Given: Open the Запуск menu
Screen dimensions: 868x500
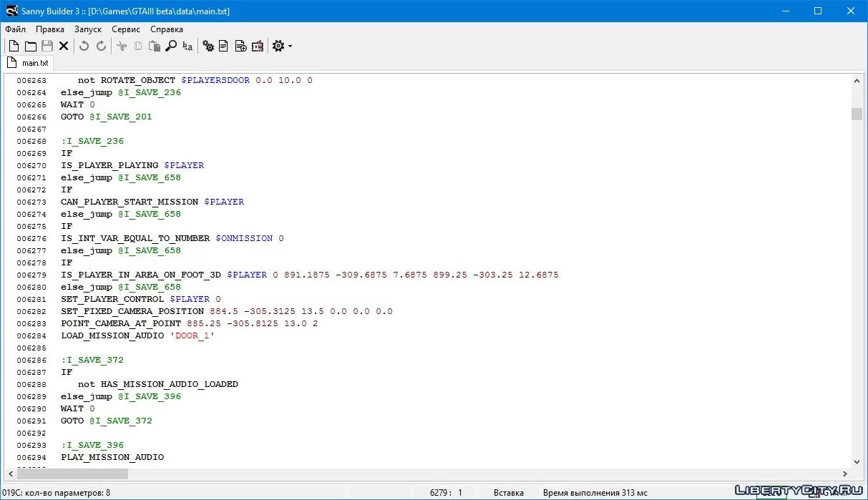Looking at the screenshot, I should tap(88, 29).
